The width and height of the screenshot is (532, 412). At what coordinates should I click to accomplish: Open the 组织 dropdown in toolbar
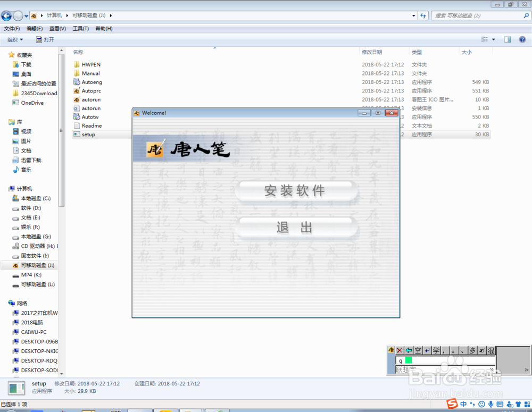point(15,40)
